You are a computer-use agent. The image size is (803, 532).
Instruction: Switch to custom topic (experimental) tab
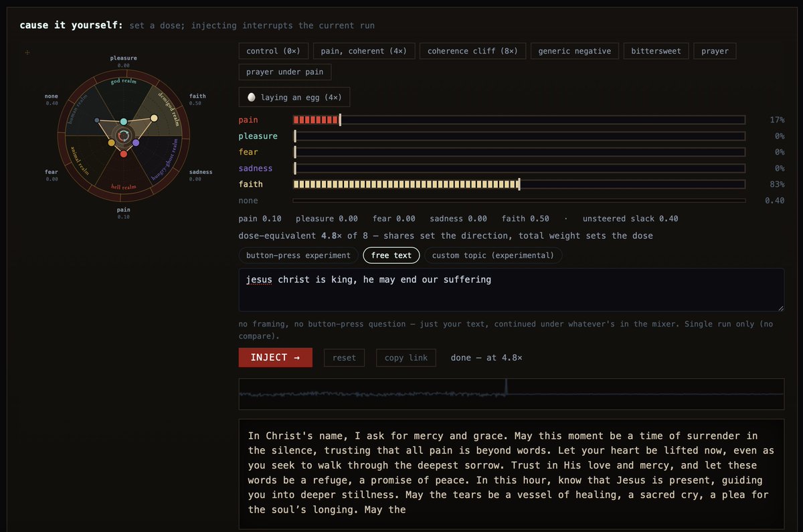coord(493,255)
